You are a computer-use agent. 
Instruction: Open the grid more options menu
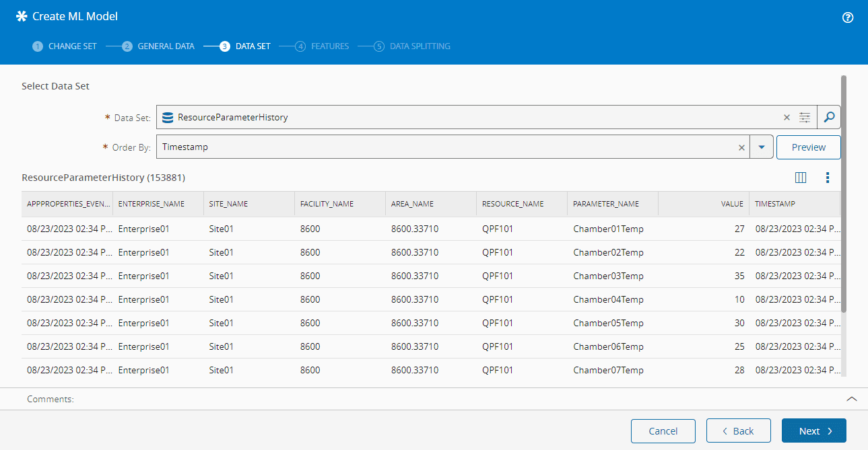pyautogui.click(x=828, y=178)
